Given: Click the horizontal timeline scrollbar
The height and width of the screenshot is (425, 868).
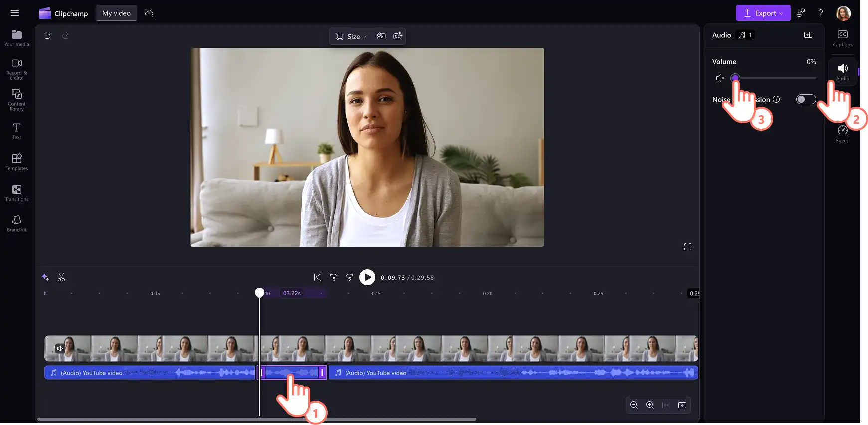Looking at the screenshot, I should click(x=257, y=419).
